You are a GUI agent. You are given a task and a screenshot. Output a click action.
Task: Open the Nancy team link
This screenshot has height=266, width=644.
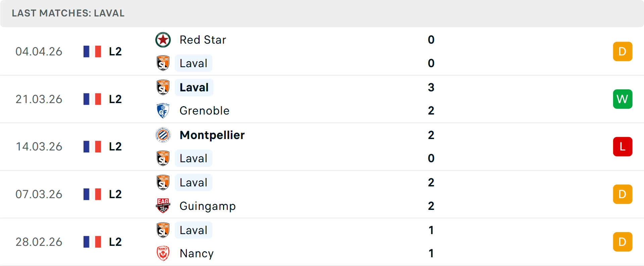pyautogui.click(x=197, y=254)
